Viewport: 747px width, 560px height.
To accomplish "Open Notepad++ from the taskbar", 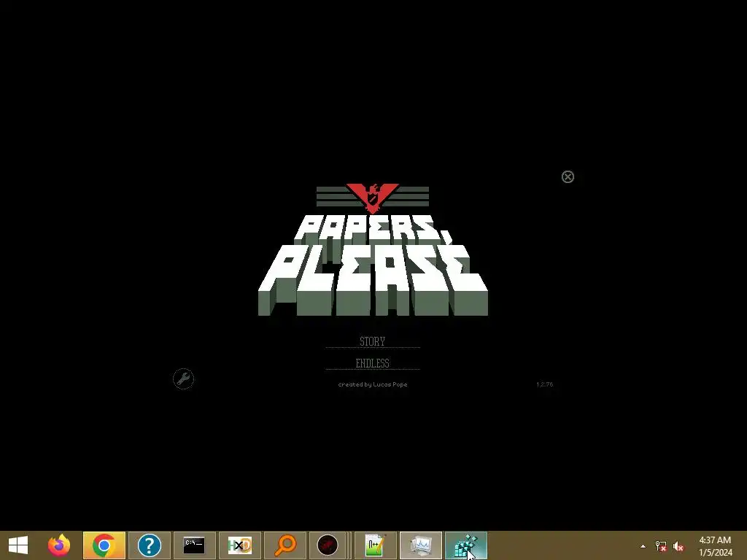I will tap(376, 545).
